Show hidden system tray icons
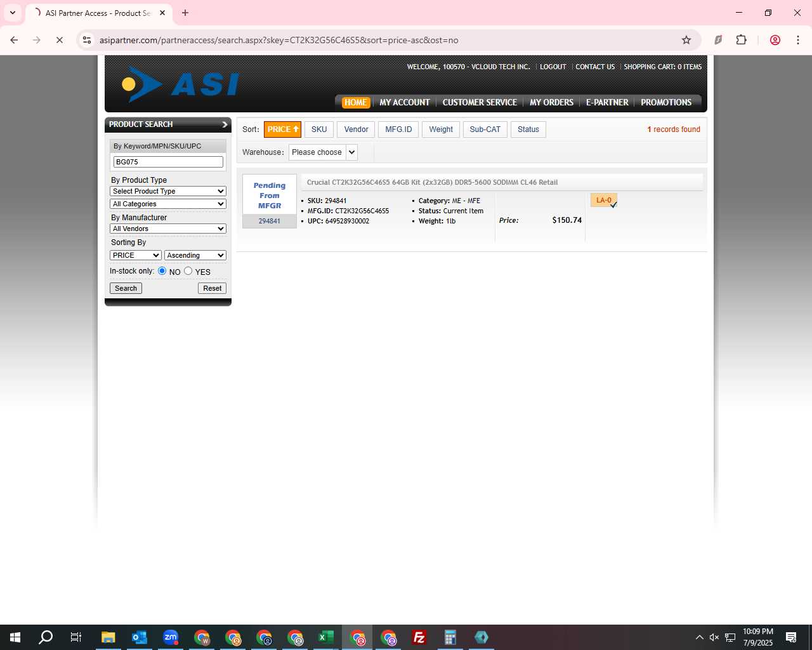The height and width of the screenshot is (650, 812). click(x=699, y=637)
